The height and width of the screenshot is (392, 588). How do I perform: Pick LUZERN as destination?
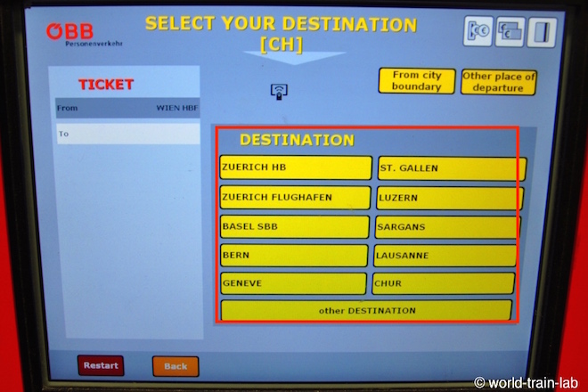click(449, 198)
